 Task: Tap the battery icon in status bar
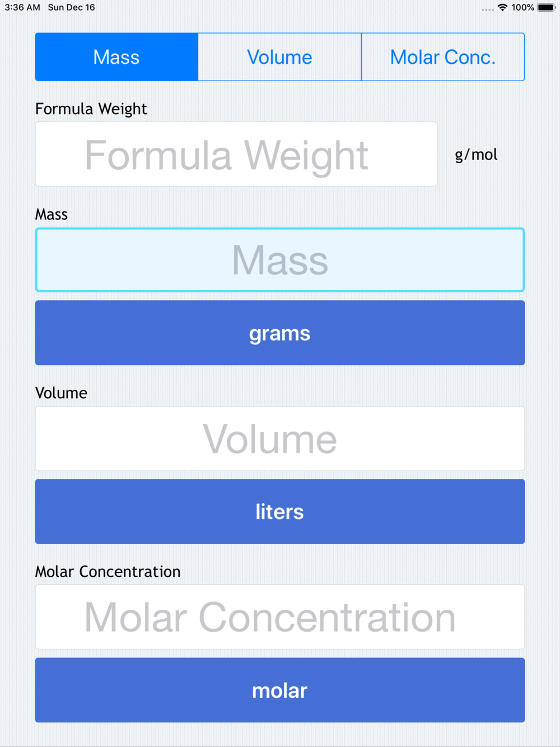[546, 7]
